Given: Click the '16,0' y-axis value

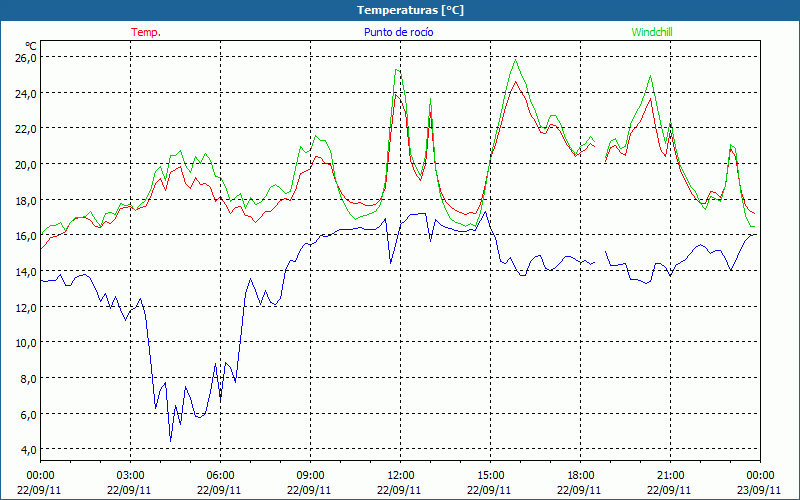Looking at the screenshot, I should point(26,236).
